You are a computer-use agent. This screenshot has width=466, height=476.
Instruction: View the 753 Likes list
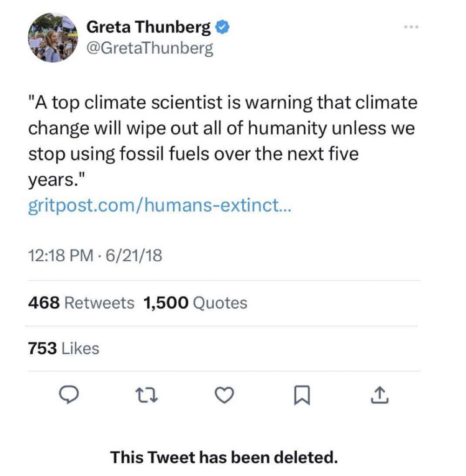point(64,348)
